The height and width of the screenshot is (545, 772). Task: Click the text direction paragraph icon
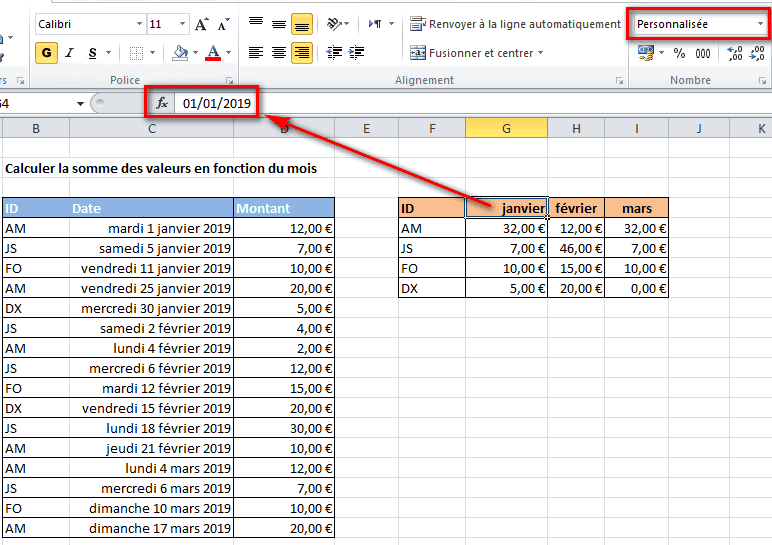click(375, 24)
